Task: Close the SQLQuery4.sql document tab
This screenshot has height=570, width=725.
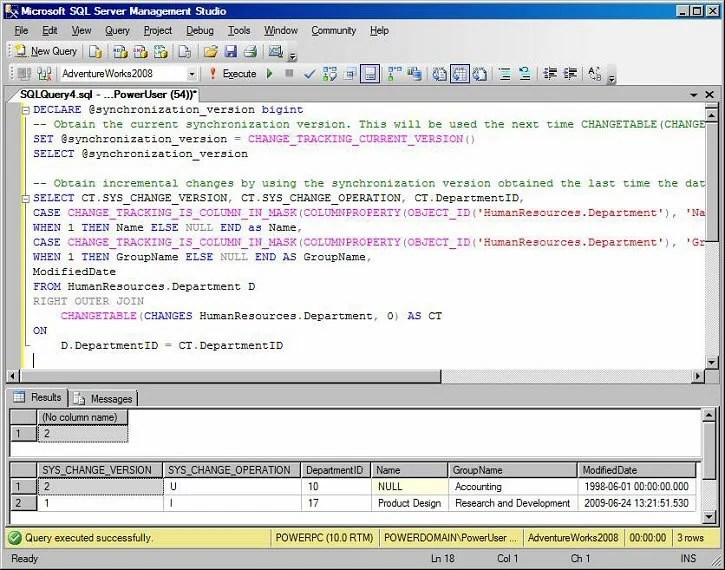Action: (x=709, y=94)
